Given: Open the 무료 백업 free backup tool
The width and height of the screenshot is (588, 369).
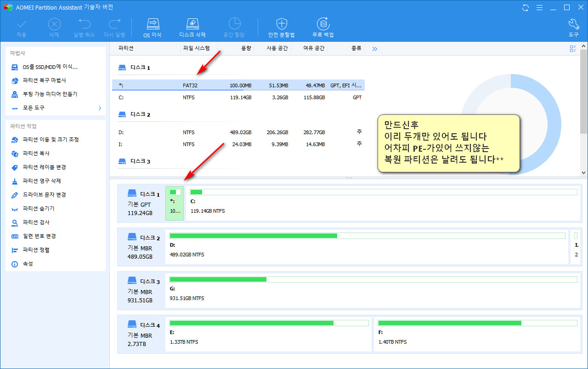Looking at the screenshot, I should 323,28.
